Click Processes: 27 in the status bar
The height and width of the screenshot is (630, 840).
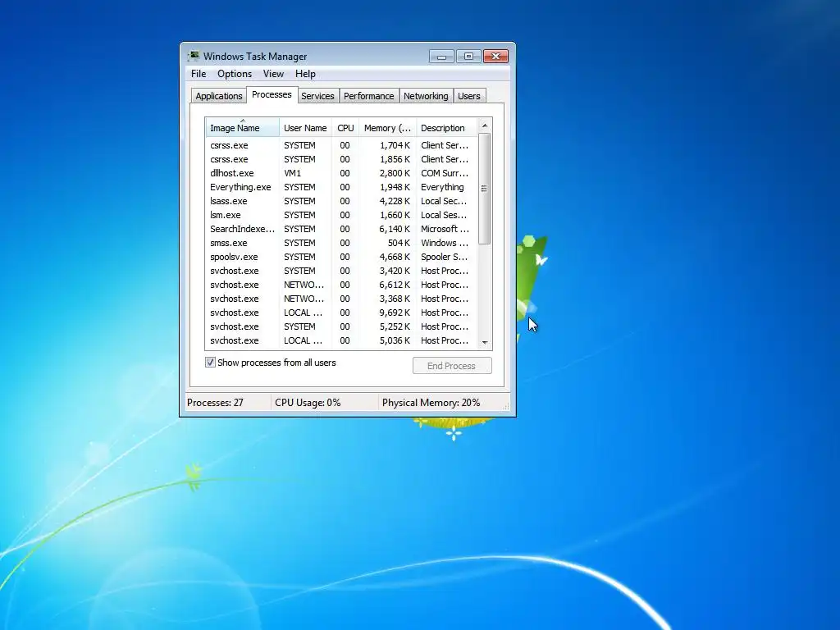click(x=215, y=403)
